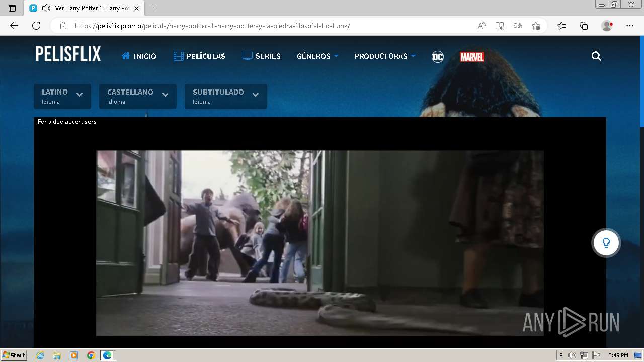Expand the GÉNEROS dropdown menu
Image resolution: width=644 pixels, height=362 pixels.
pyautogui.click(x=317, y=56)
